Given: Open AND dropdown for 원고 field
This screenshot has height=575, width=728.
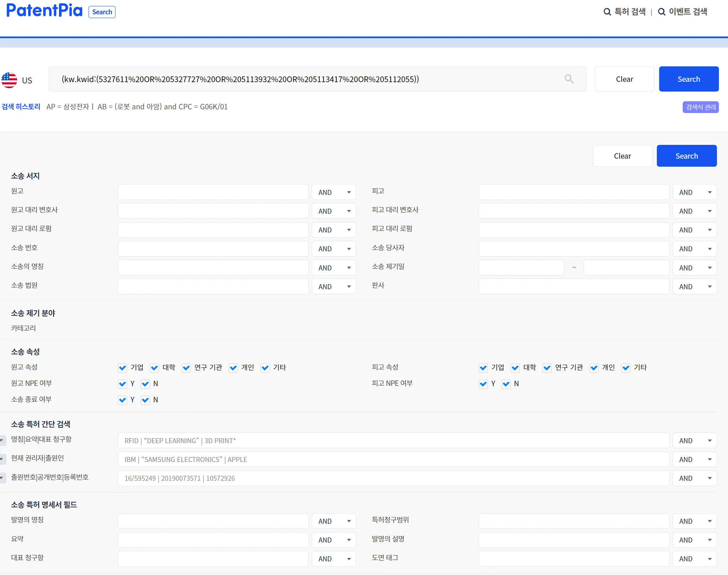Looking at the screenshot, I should 334,192.
